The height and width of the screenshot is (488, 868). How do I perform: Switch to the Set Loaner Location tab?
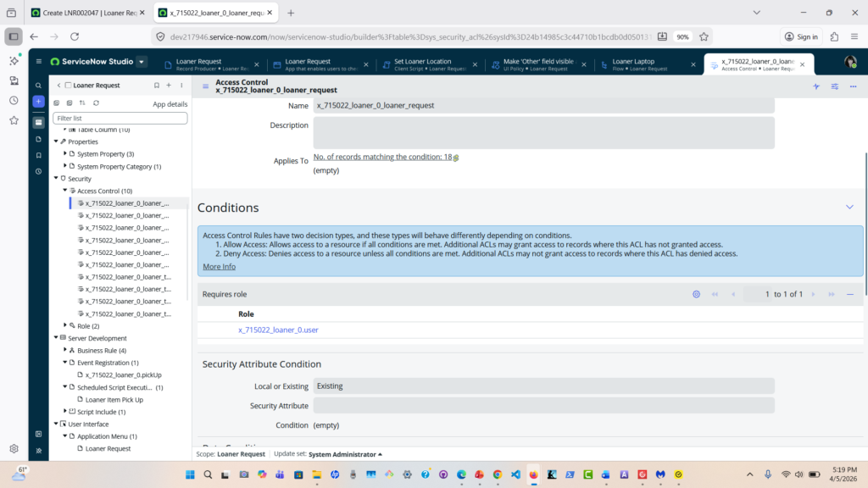coord(430,64)
